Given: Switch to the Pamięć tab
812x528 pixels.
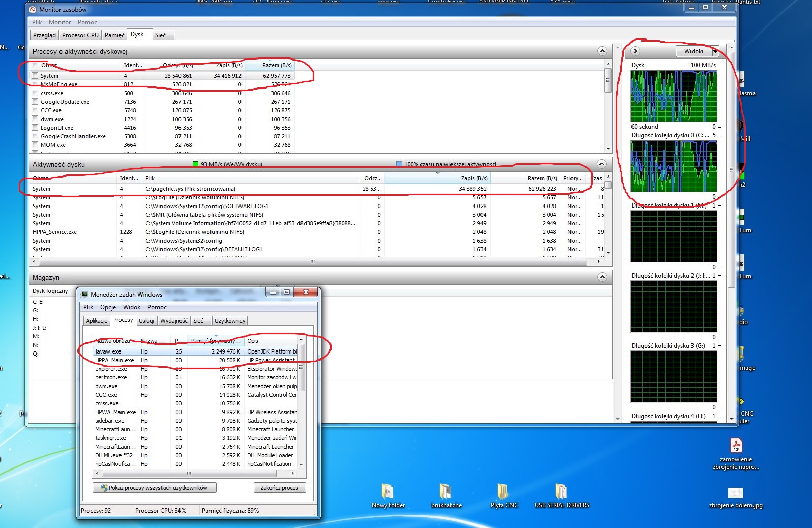Looking at the screenshot, I should point(114,35).
